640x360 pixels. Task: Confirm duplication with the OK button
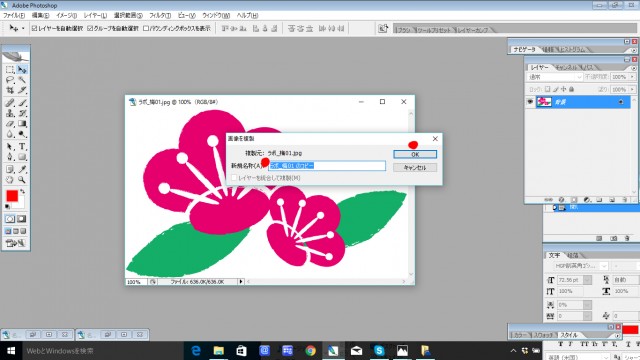415,154
